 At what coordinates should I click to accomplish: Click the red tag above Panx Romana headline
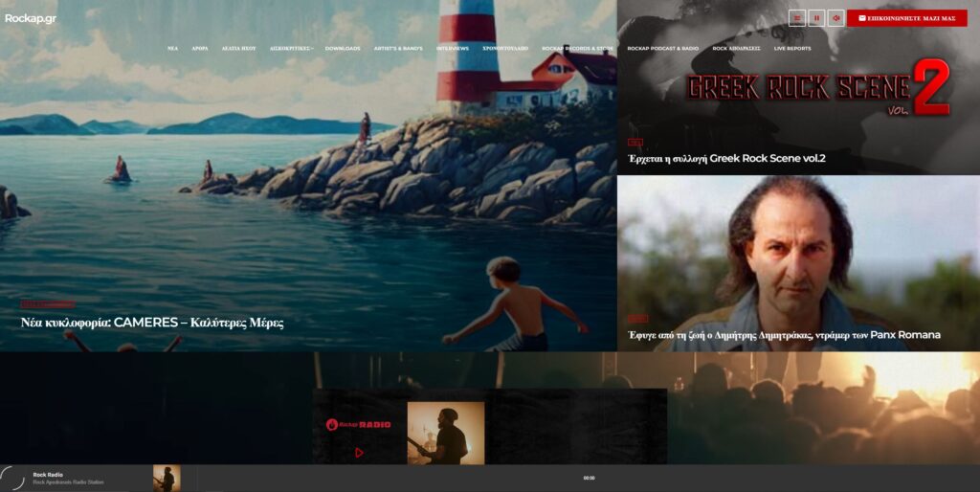click(637, 318)
